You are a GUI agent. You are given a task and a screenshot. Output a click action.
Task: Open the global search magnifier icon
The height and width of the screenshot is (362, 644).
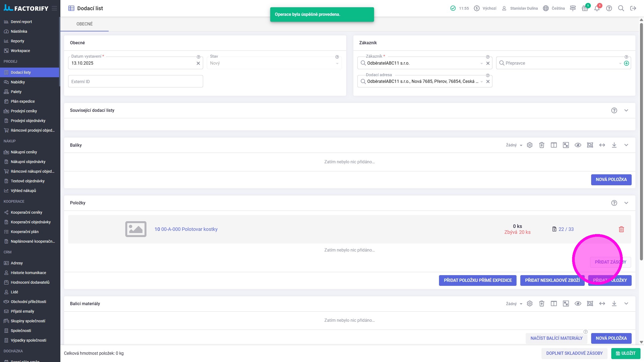tap(621, 8)
